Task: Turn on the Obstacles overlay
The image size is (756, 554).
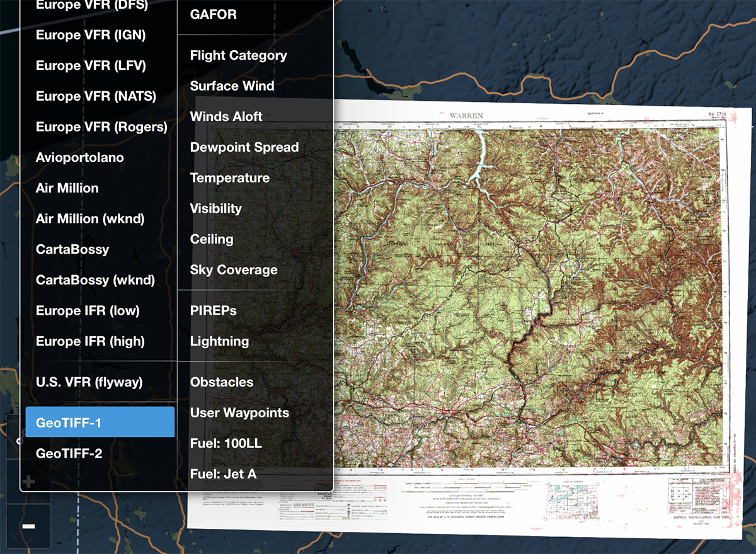Action: point(222,382)
